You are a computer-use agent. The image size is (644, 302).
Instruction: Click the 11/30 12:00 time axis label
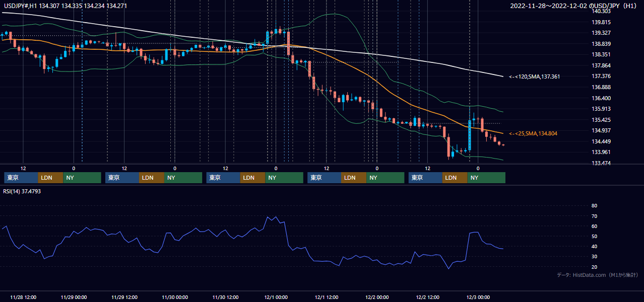tap(225, 297)
